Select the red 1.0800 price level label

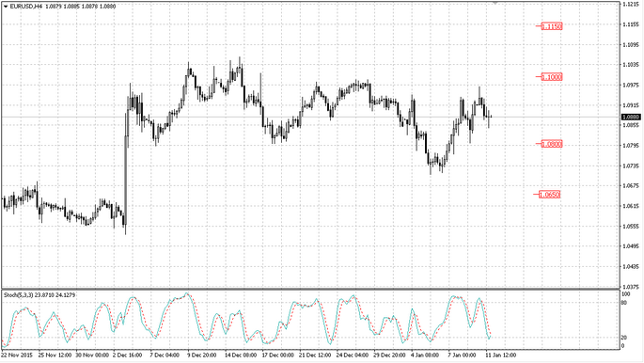tap(551, 144)
